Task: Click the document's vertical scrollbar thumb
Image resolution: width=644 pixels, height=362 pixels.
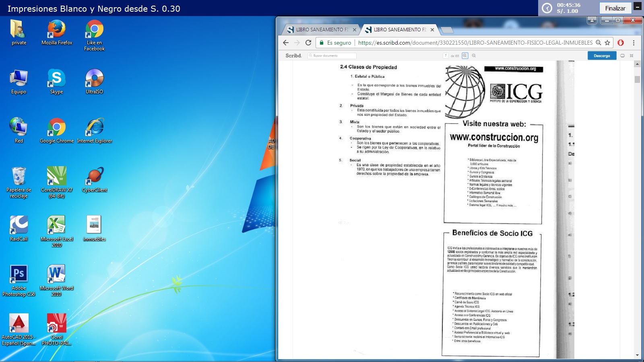Action: point(637,79)
